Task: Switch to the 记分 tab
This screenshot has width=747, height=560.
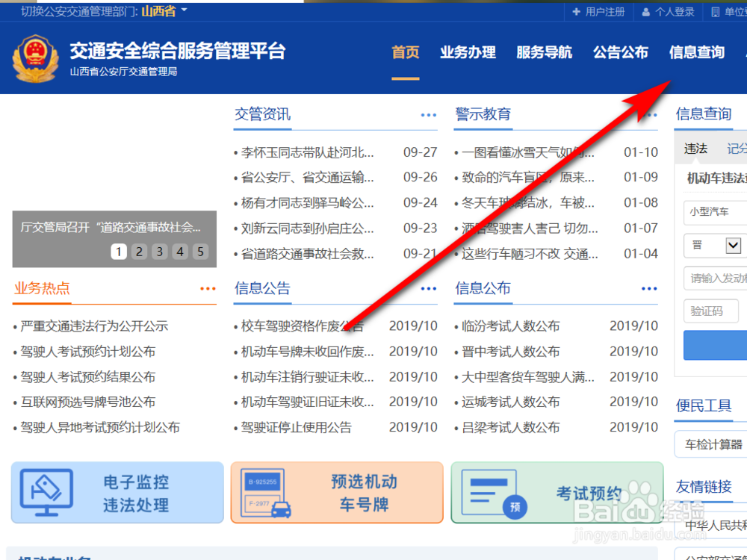Action: click(737, 148)
